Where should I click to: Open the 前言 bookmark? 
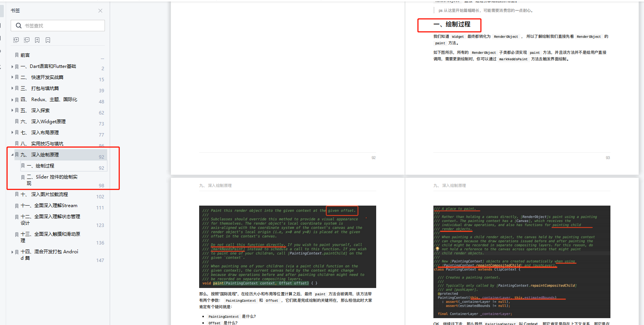(25, 55)
